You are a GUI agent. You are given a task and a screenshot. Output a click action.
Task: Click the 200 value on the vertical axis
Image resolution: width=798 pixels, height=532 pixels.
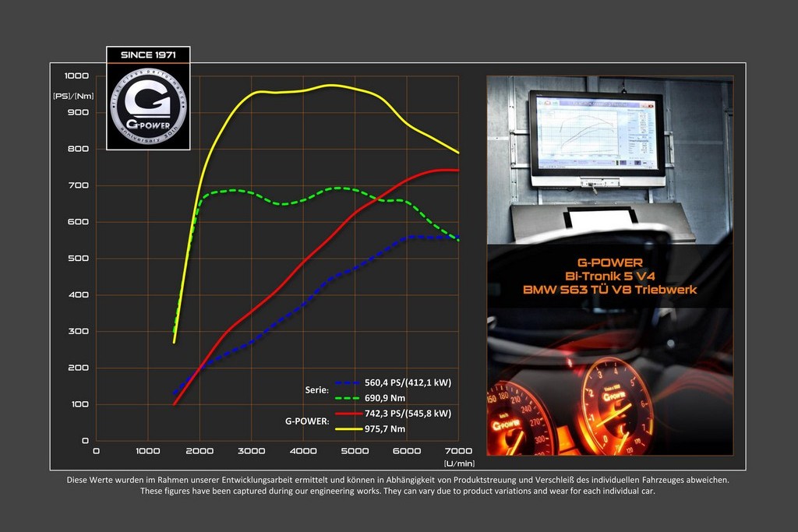tap(78, 368)
